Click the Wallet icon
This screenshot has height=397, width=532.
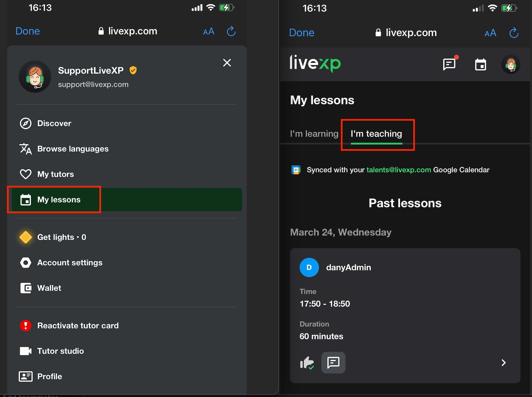tap(26, 288)
